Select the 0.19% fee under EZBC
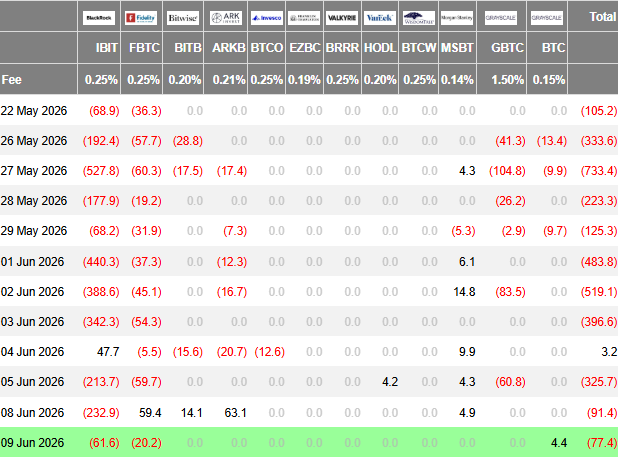The height and width of the screenshot is (457, 618). click(304, 80)
